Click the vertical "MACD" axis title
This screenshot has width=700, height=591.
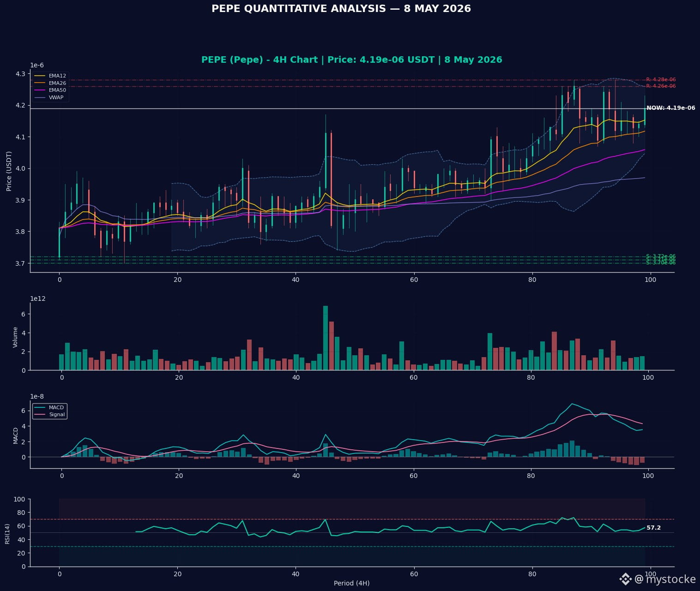[15, 436]
